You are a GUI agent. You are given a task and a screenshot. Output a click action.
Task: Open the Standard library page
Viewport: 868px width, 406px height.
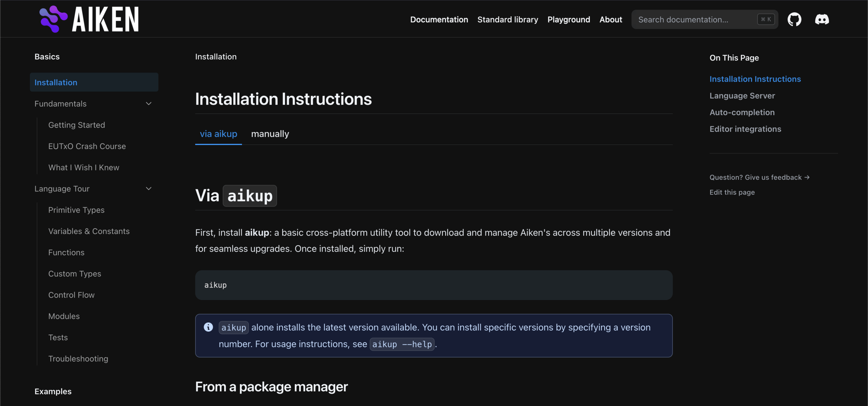[507, 19]
